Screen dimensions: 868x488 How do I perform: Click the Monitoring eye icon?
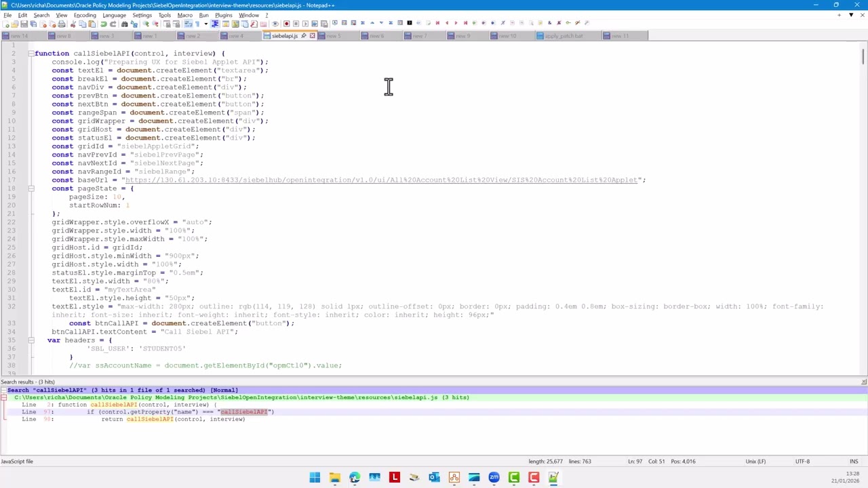(x=275, y=23)
